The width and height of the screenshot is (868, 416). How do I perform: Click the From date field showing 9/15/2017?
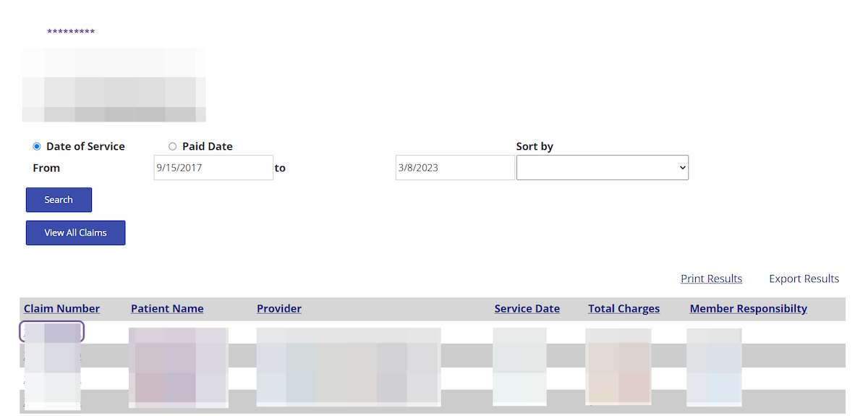coord(213,167)
